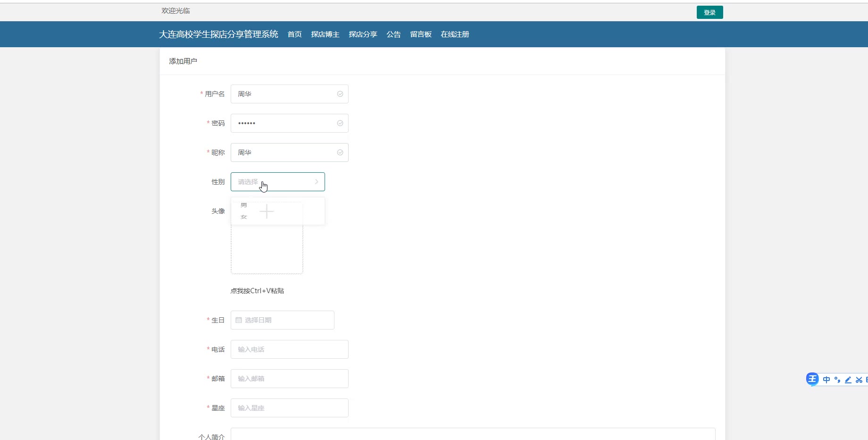Go to 留言板 page
This screenshot has width=868, height=440.
(x=421, y=34)
